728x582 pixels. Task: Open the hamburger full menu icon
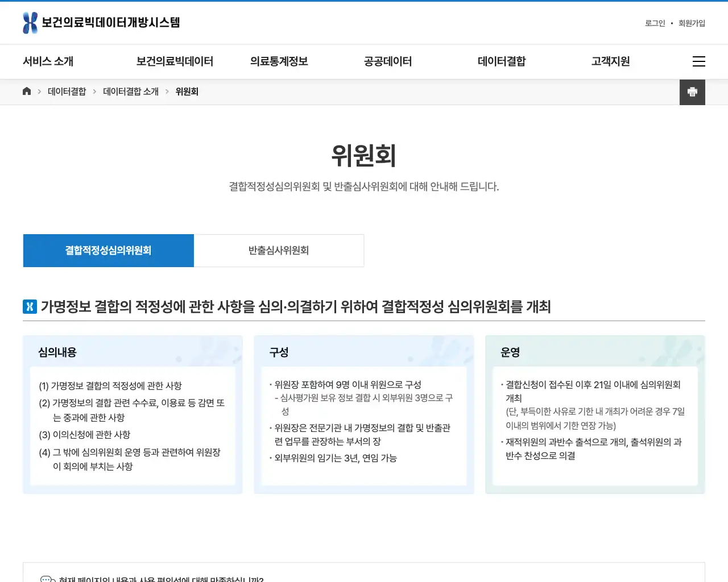point(699,61)
